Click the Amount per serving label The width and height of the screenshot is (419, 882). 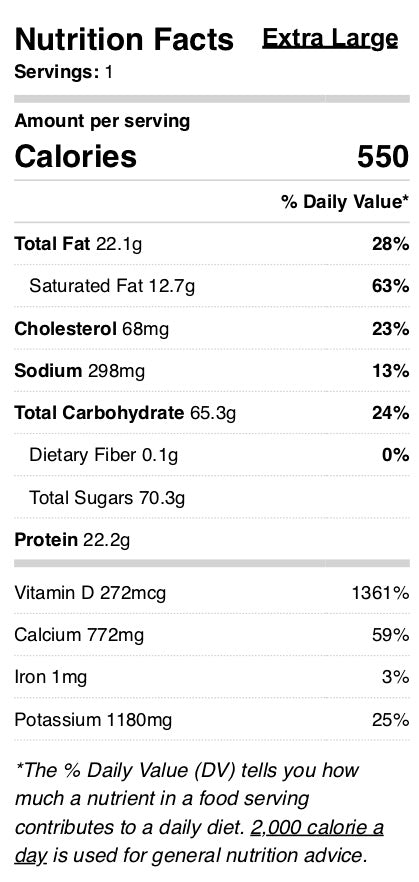pyautogui.click(x=102, y=121)
